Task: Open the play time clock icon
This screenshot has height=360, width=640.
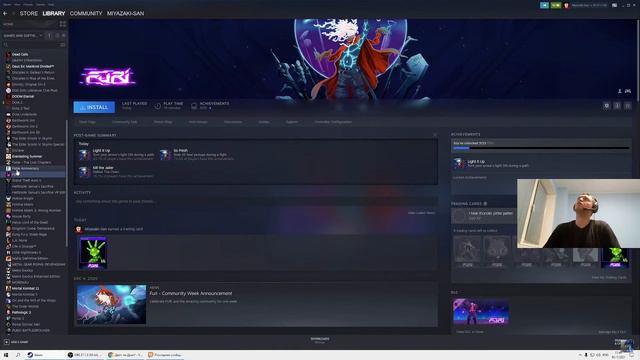Action: click(158, 106)
